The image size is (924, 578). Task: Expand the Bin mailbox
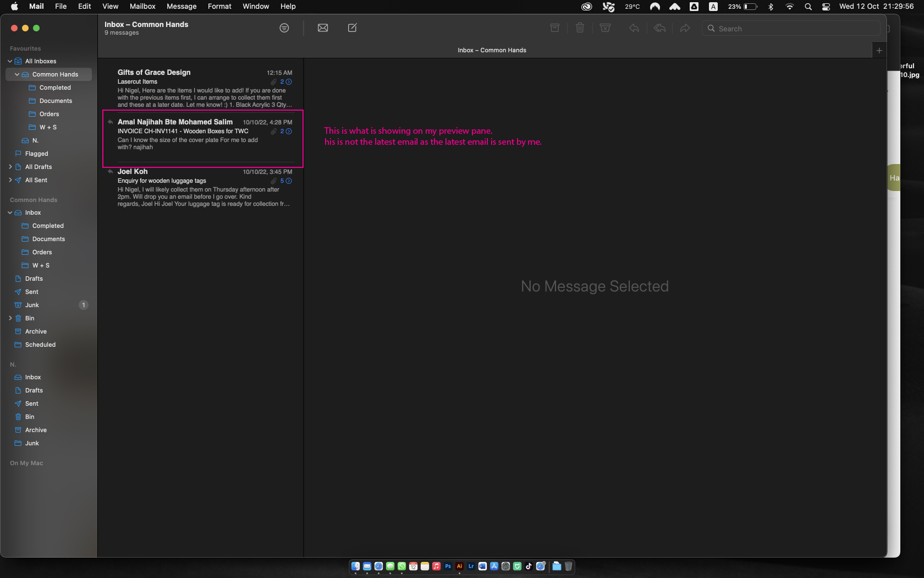tap(10, 318)
